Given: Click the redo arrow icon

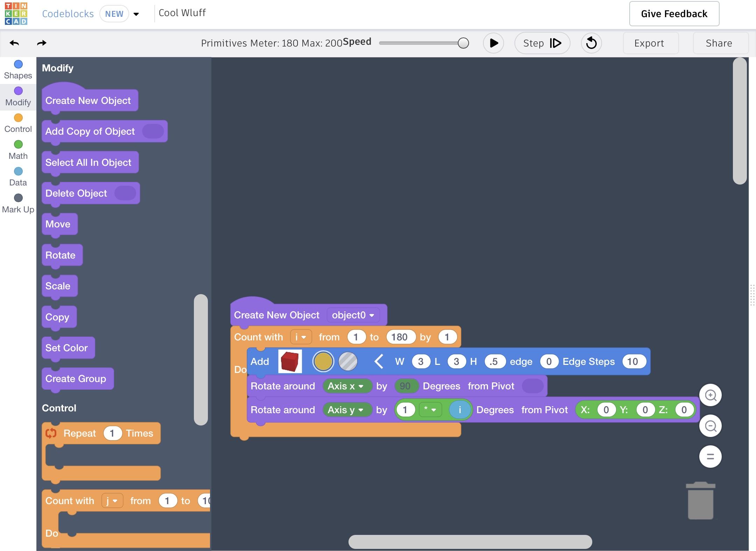Looking at the screenshot, I should click(x=42, y=43).
